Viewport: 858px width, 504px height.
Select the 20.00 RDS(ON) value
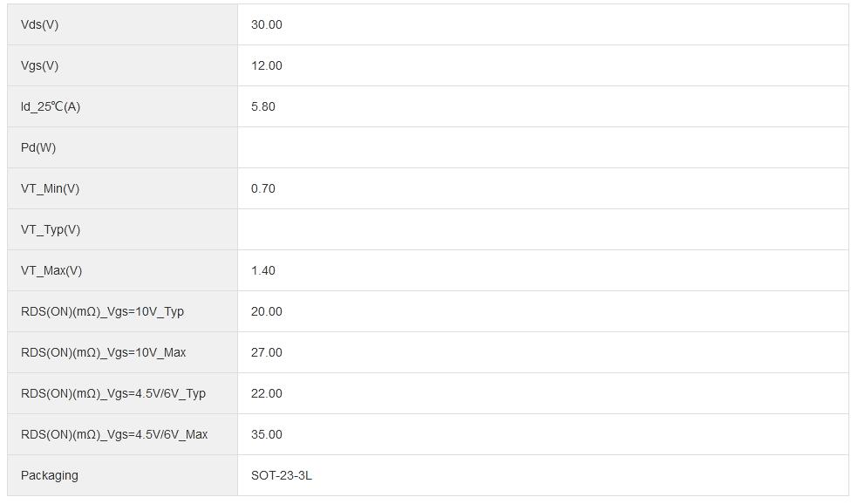267,311
